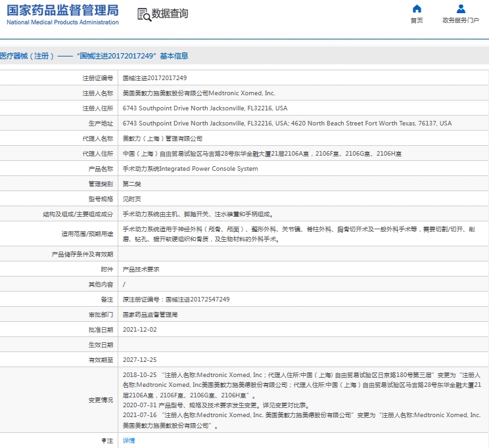The height and width of the screenshot is (448, 489).
Task: Click the 注册证编号 row label
Action: point(98,78)
